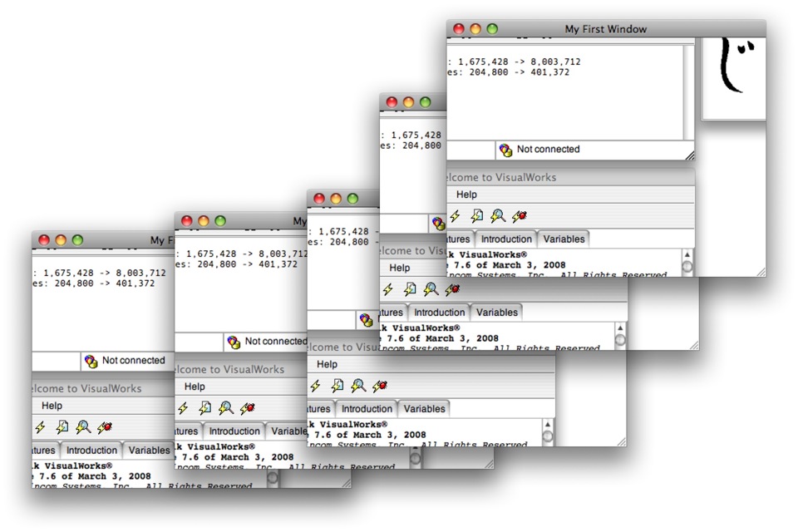Click the Do it lightning icon in the rightmost window
The height and width of the screenshot is (532, 798).
[x=455, y=216]
